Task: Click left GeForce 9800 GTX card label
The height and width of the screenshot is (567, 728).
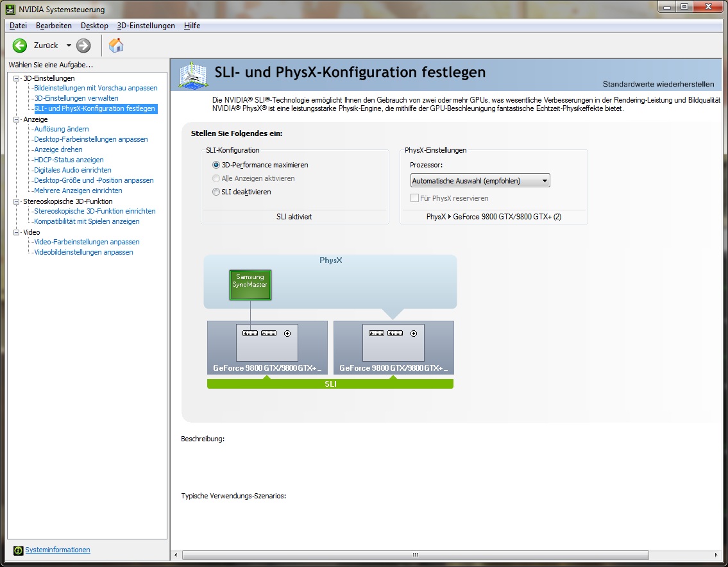Action: pos(267,368)
